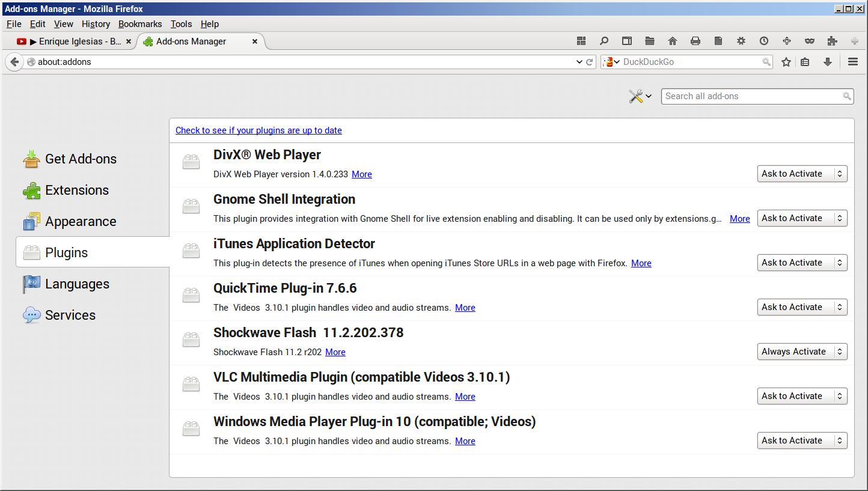Open the DuckDuckGo search engine selector
The image size is (868, 491).
point(611,62)
